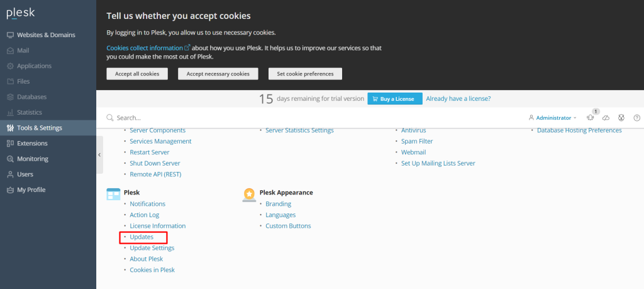
Task: Click the search magnifier icon
Action: [109, 118]
